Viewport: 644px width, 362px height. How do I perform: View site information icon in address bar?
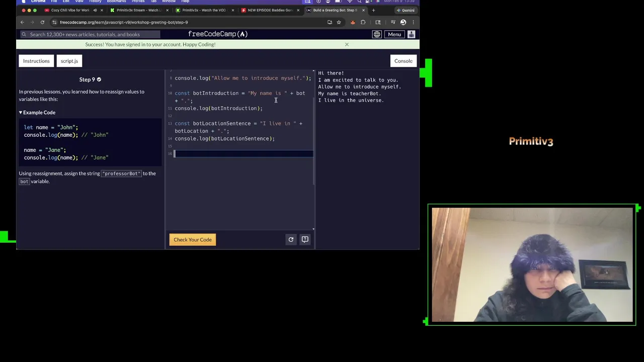pos(54,22)
